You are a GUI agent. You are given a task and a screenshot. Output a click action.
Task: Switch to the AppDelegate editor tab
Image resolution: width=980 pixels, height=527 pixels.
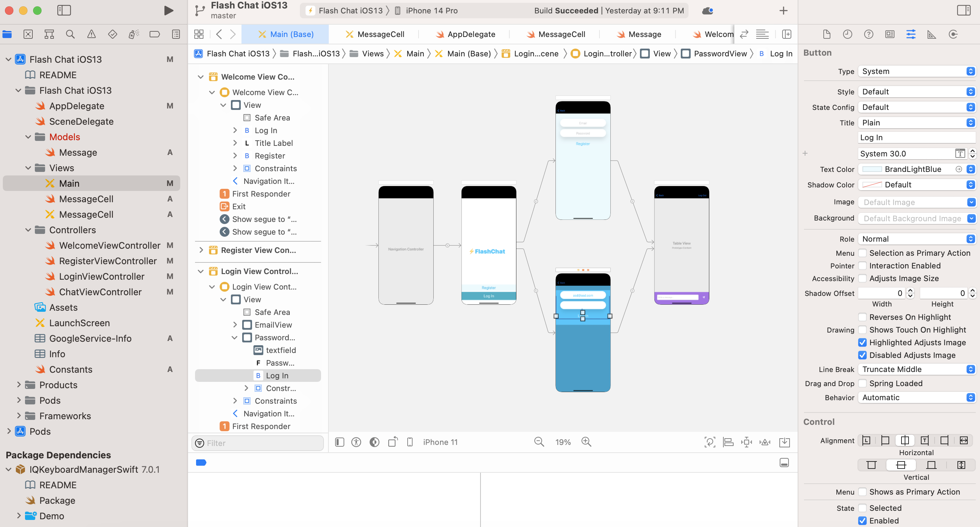(471, 34)
